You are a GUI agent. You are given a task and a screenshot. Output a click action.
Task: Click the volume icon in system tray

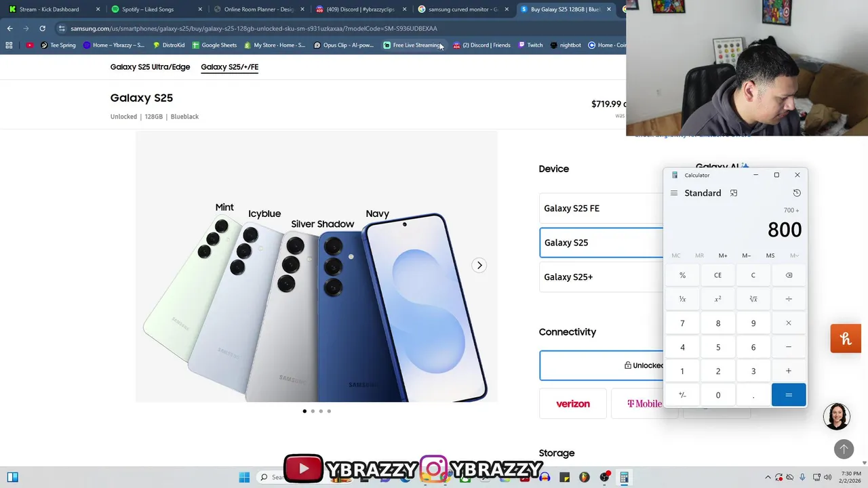point(829,477)
